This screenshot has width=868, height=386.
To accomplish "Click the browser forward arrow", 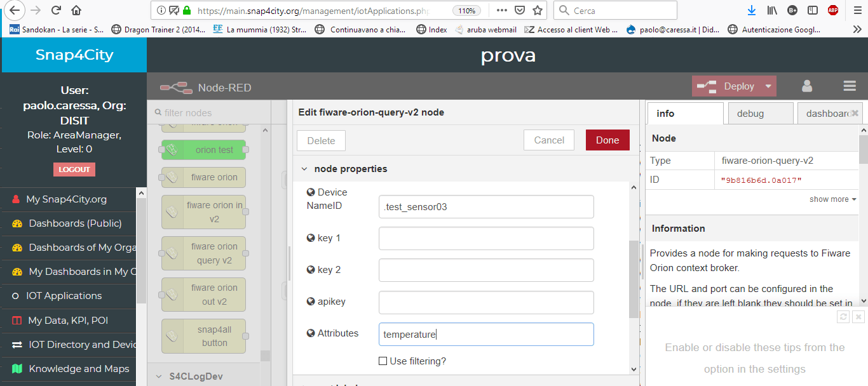I will coord(36,10).
